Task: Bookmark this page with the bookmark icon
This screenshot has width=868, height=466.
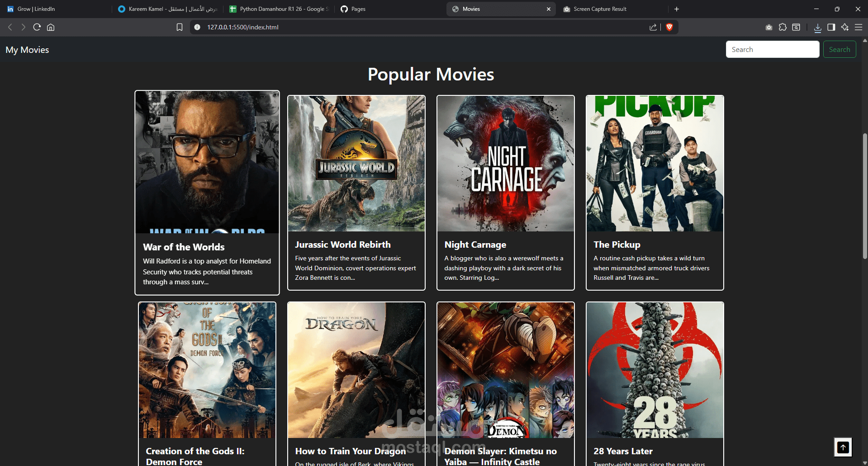Action: (180, 27)
